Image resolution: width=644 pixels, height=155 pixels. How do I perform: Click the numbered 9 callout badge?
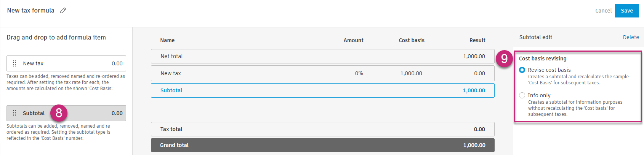[504, 59]
